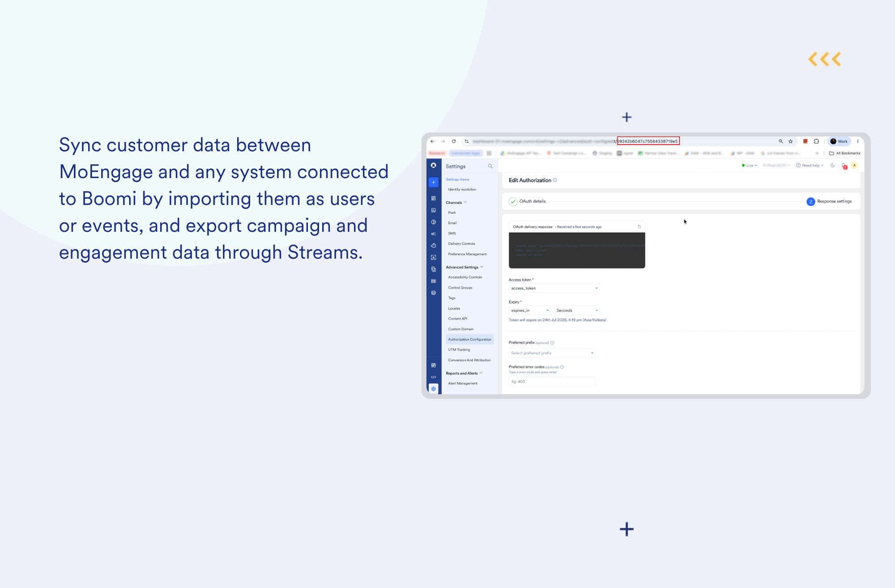Click the Work profile button
The height and width of the screenshot is (588, 895).
click(839, 141)
